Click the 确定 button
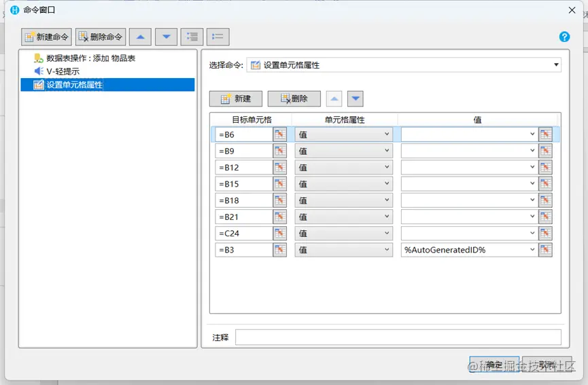 494,364
